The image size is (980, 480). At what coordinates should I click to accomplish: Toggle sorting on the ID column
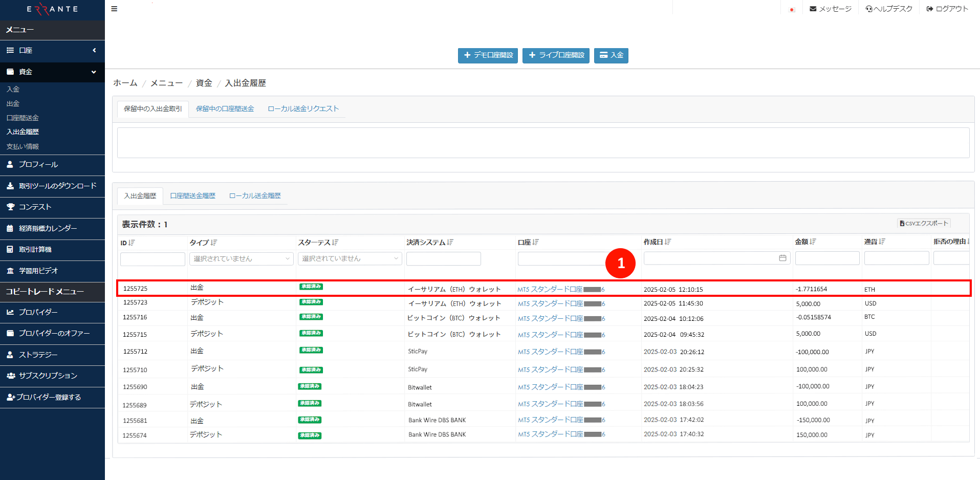132,242
